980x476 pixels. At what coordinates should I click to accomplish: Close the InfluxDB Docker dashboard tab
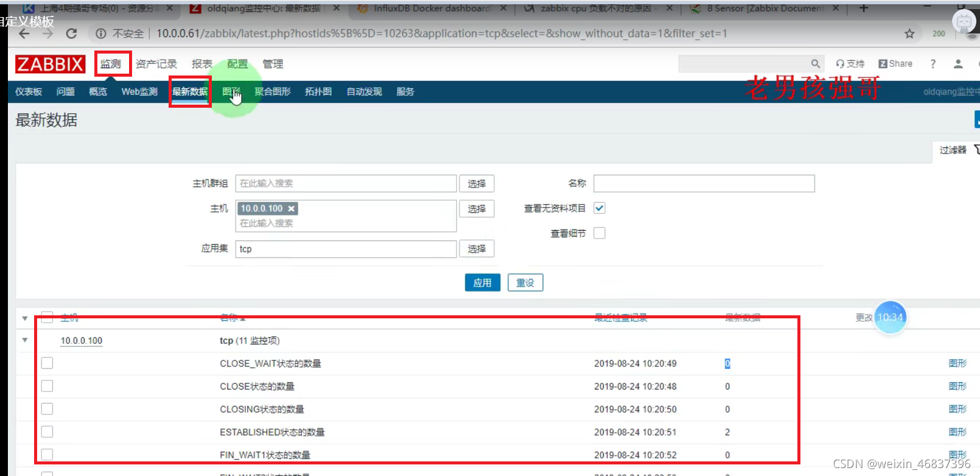[x=503, y=9]
